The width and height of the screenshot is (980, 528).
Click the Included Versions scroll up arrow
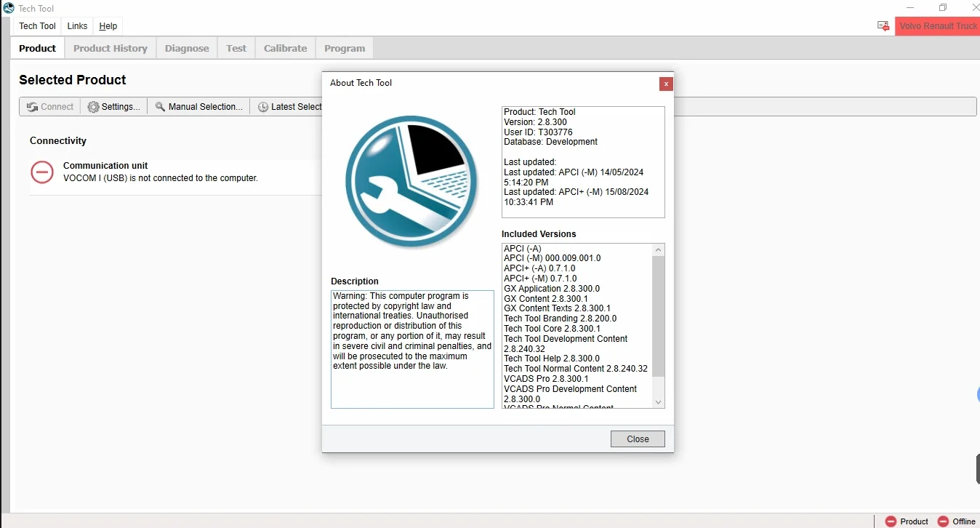tap(658, 249)
